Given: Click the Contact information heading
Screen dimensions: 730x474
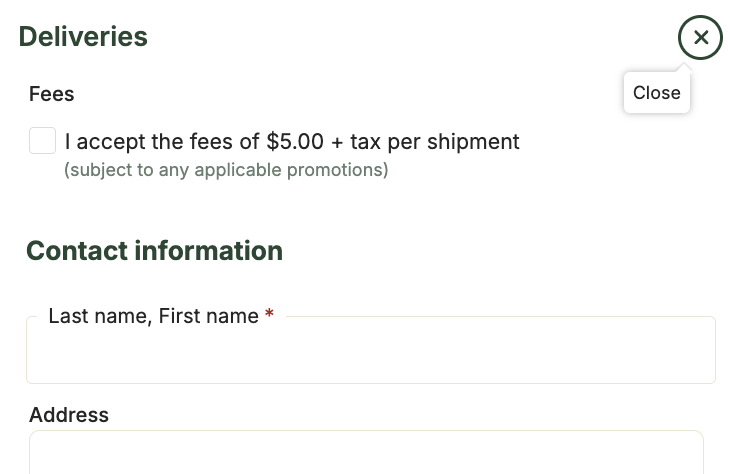Looking at the screenshot, I should click(155, 251).
